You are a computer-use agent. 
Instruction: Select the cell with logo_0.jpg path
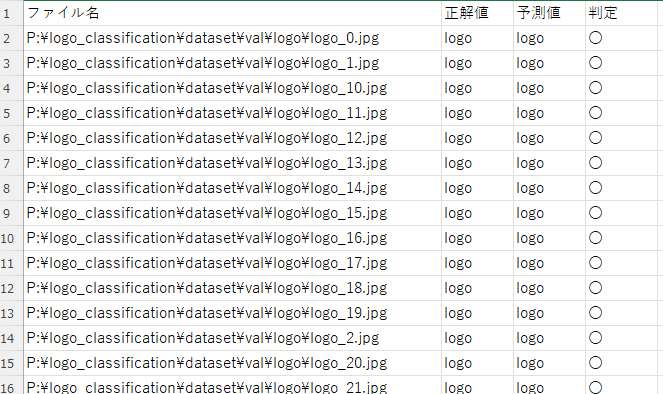pos(232,38)
